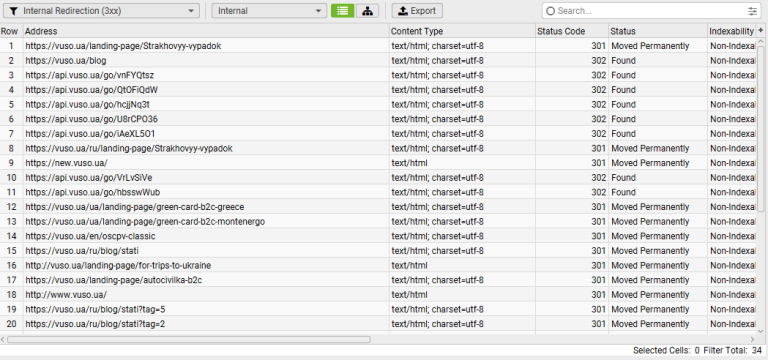Click scroll down arrow of table

(x=761, y=331)
